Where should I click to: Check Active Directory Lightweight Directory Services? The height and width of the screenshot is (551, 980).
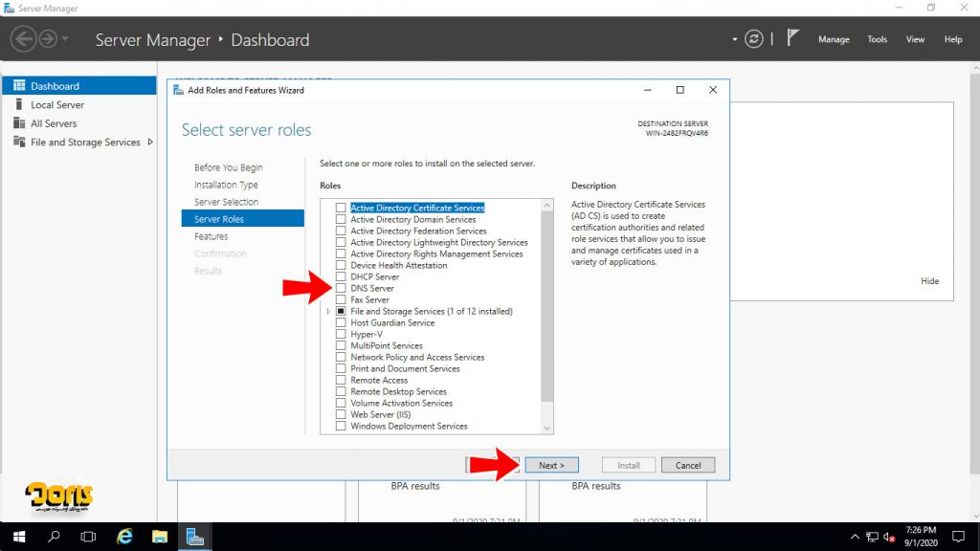pos(341,242)
